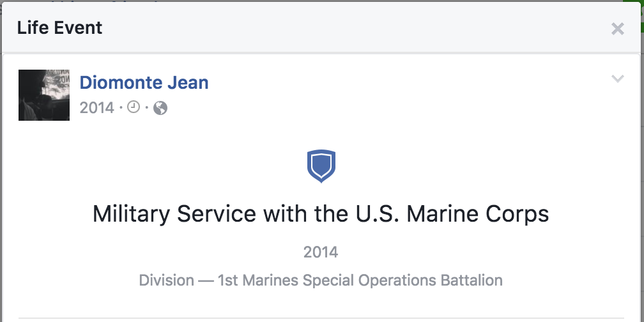Close the Life Event dialog
644x322 pixels.
[x=617, y=29]
